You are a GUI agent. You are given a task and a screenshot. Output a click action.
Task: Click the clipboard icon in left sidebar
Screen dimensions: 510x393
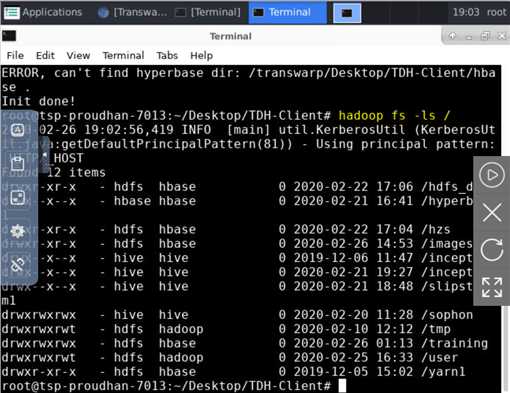18,163
